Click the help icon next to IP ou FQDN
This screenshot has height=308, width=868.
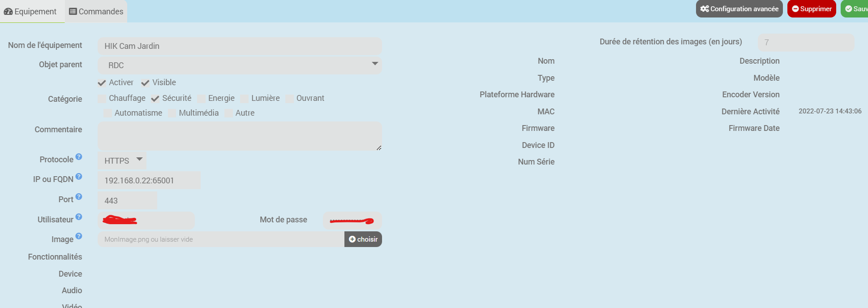[79, 176]
